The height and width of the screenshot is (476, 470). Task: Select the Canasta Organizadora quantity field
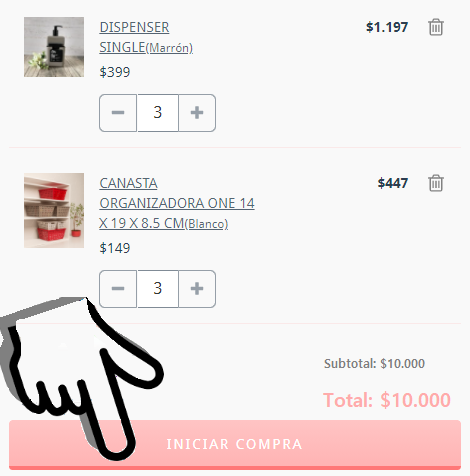[x=158, y=289]
